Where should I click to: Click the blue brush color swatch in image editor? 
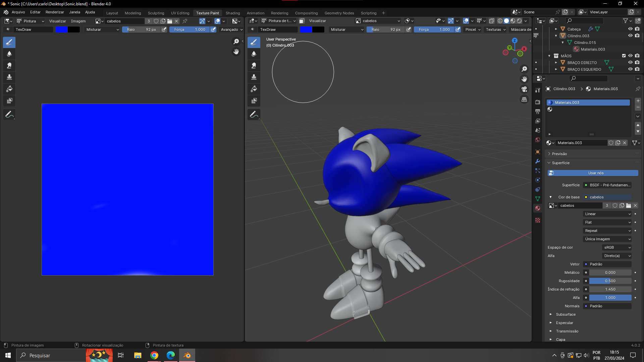pos(61,29)
